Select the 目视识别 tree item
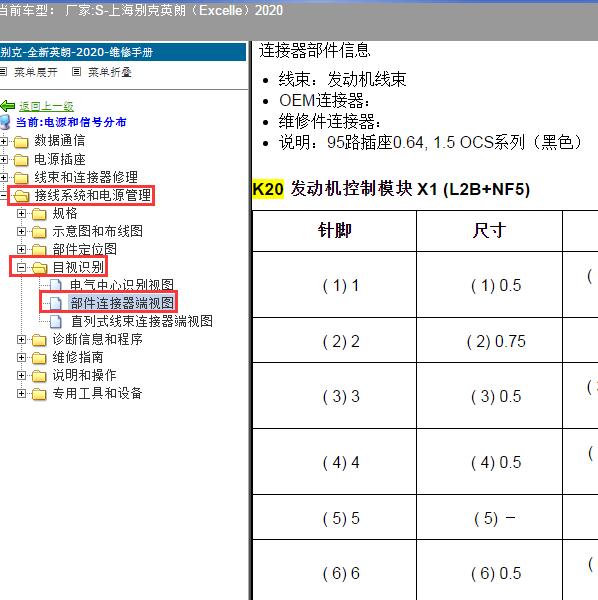 pyautogui.click(x=78, y=267)
